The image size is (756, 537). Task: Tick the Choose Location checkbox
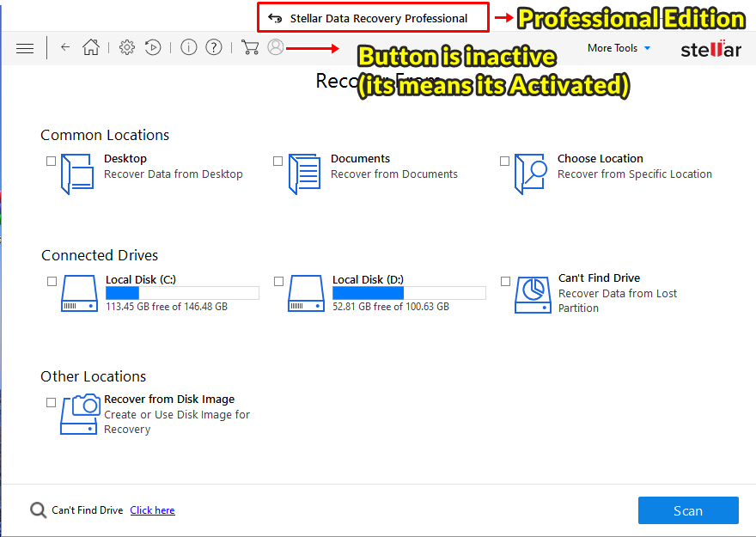pos(504,161)
